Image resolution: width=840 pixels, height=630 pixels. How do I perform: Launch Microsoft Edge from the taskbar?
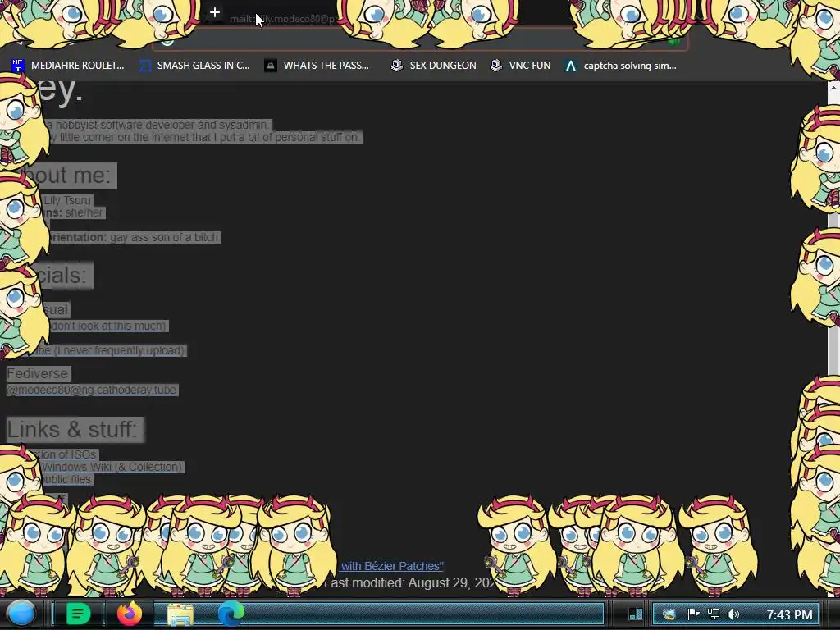tap(231, 614)
